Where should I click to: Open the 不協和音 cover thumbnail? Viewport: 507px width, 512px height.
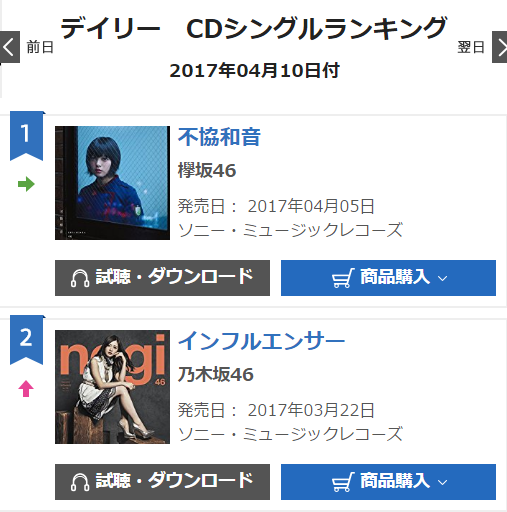(x=112, y=183)
